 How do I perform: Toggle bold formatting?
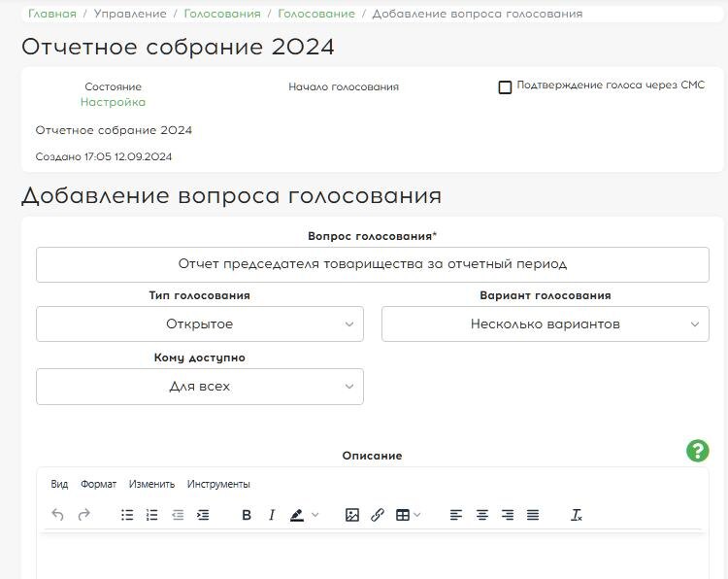tap(247, 515)
